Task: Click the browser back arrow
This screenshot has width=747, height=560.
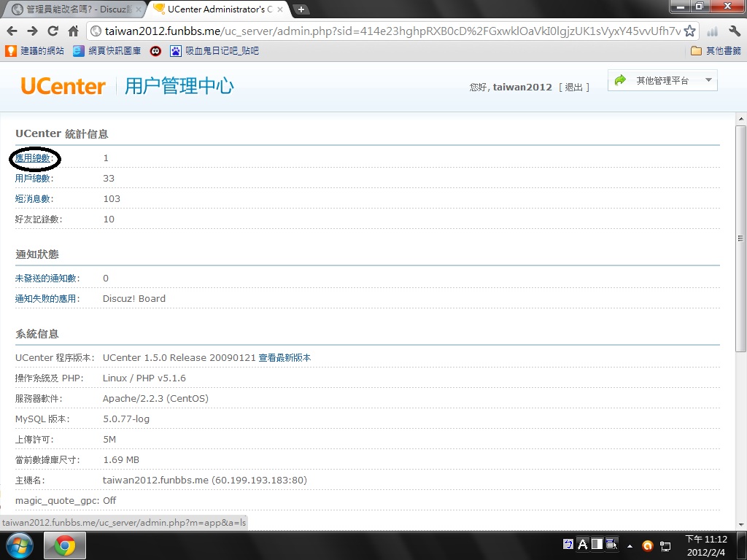Action: [12, 31]
